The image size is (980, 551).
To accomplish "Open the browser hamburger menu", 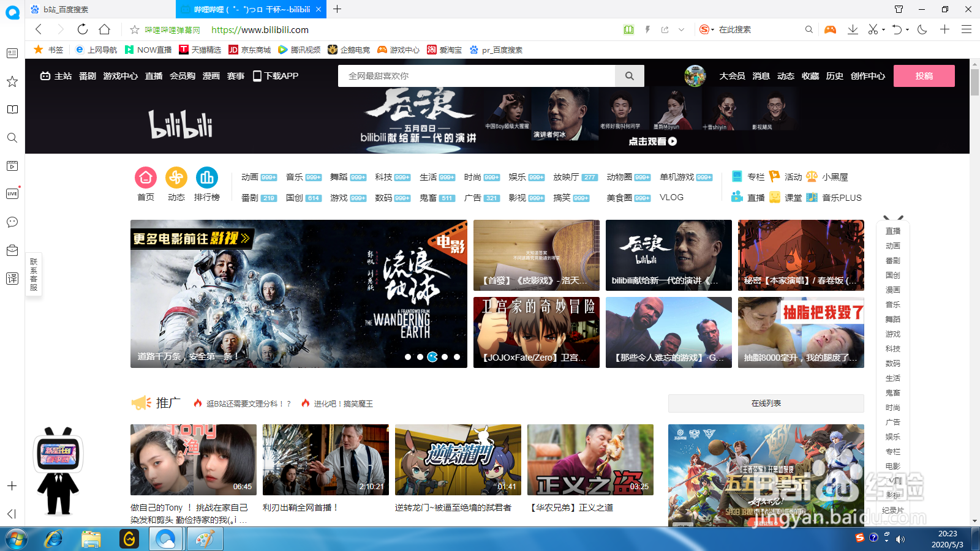I will [967, 29].
